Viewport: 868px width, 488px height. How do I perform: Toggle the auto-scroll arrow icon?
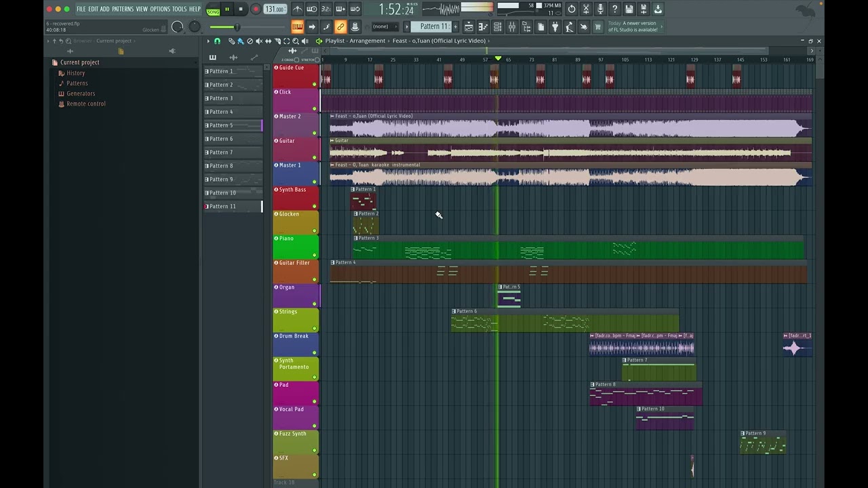pos(312,26)
